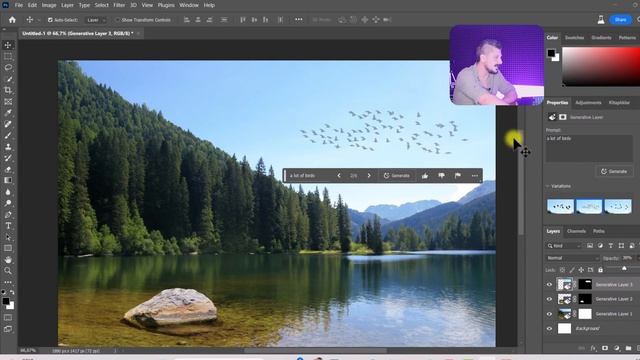Click the opacity slider handle
Image resolution: width=640 pixels, height=360 pixels.
coord(624,268)
